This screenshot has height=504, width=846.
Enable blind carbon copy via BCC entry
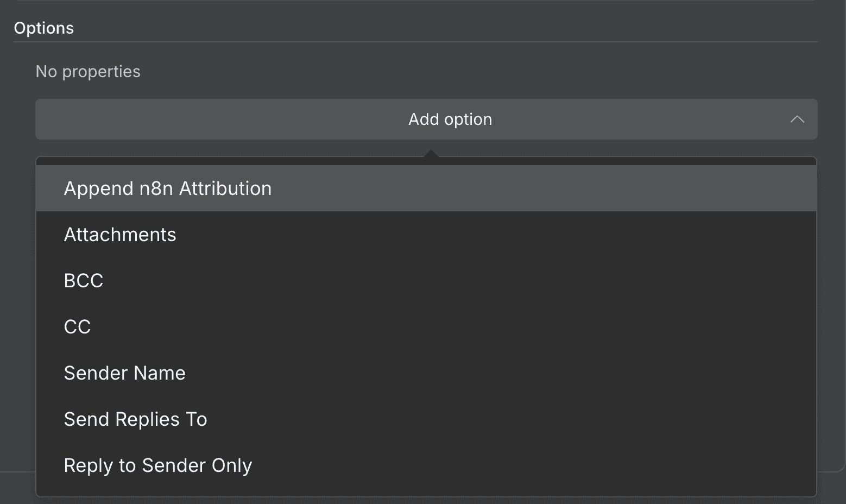[84, 281]
